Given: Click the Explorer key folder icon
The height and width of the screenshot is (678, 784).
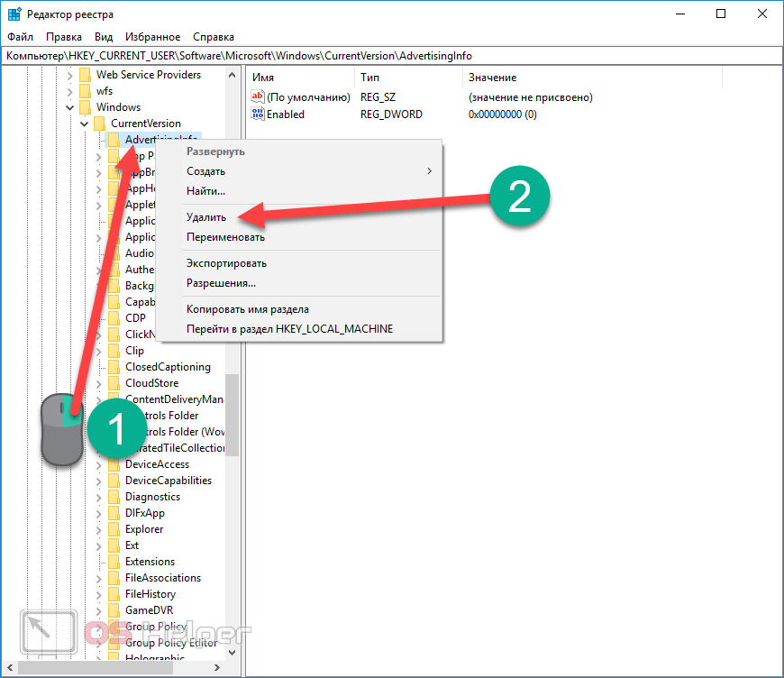Looking at the screenshot, I should click(114, 529).
